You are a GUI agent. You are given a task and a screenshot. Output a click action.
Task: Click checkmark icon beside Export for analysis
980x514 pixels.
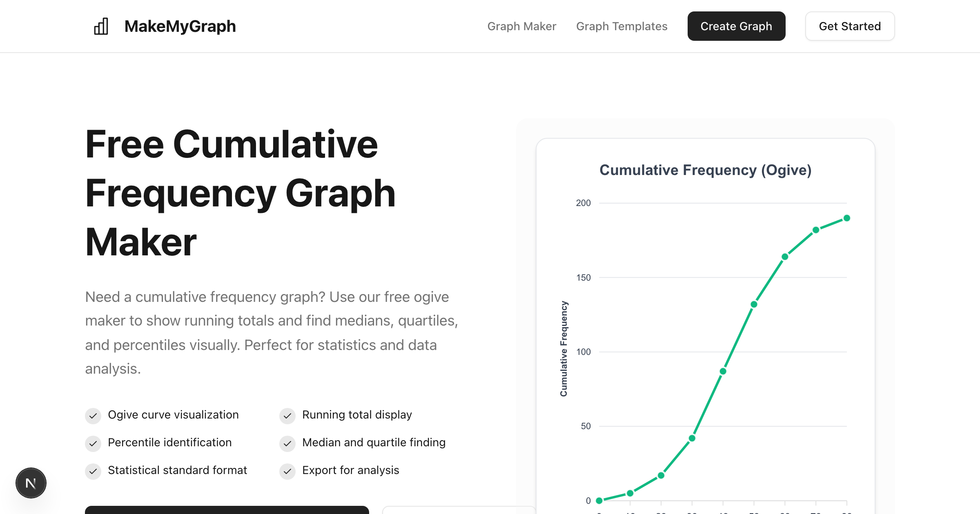click(x=287, y=471)
